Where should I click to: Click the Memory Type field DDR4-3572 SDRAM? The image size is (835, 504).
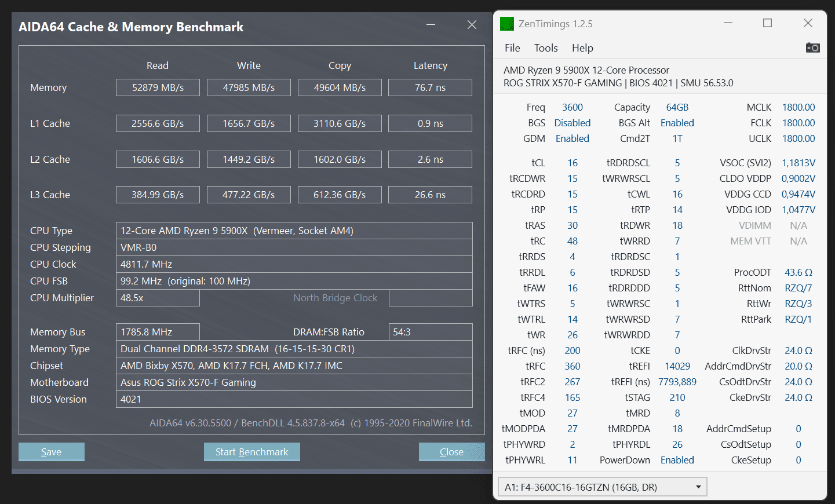294,349
